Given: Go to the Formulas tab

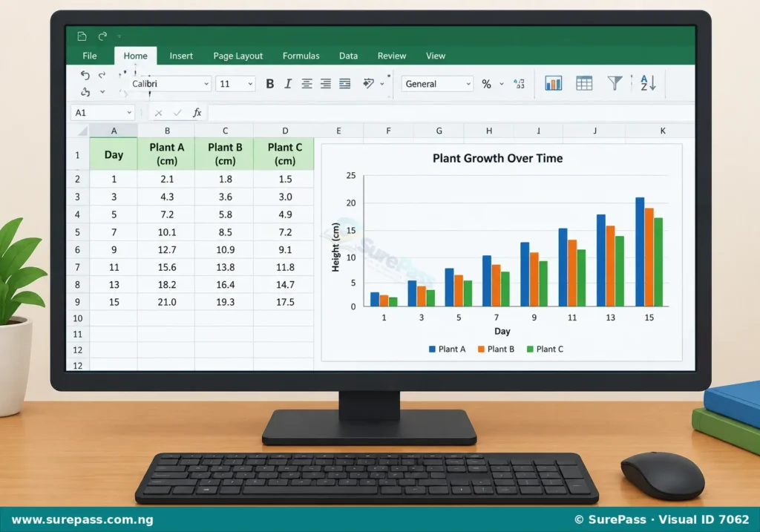Looking at the screenshot, I should point(301,56).
